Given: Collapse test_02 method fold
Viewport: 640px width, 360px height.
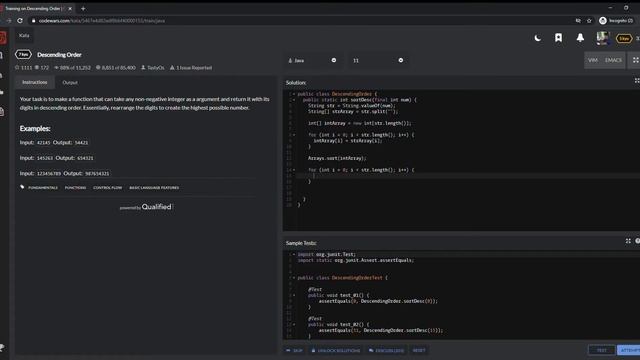Looking at the screenshot, I should pyautogui.click(x=294, y=324).
